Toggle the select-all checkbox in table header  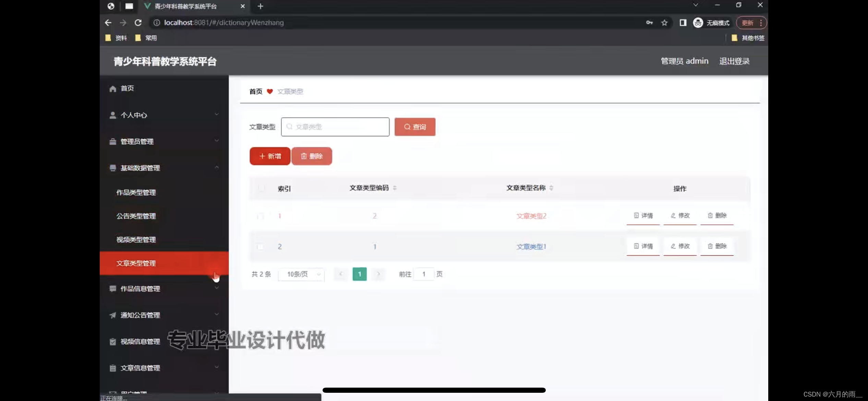261,188
